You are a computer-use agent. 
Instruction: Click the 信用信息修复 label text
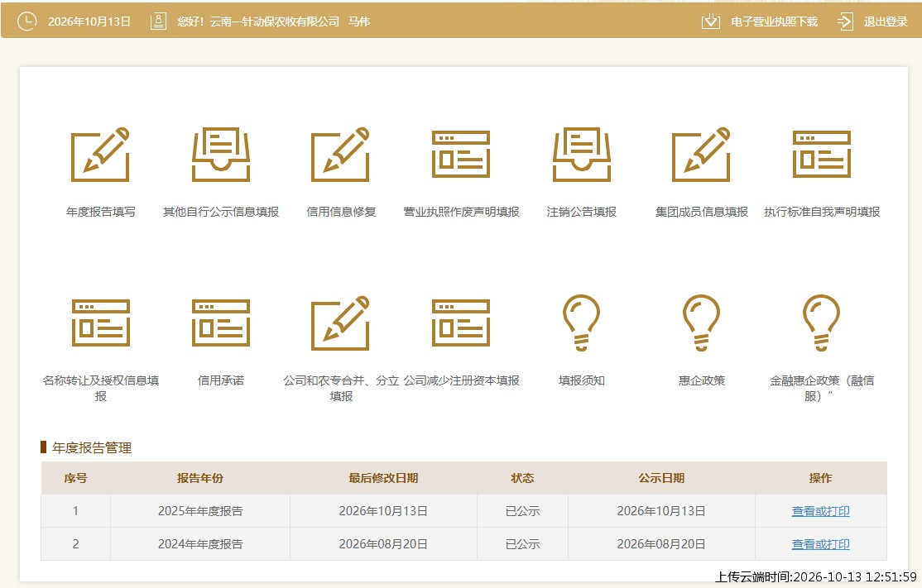point(341,212)
